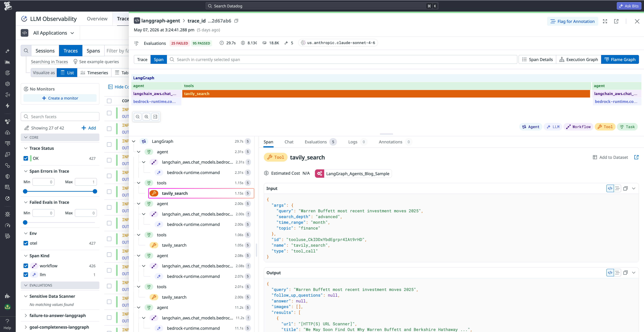644x332 pixels.
Task: Open sidebar puzzle-piece integrations icon
Action: click(8, 296)
